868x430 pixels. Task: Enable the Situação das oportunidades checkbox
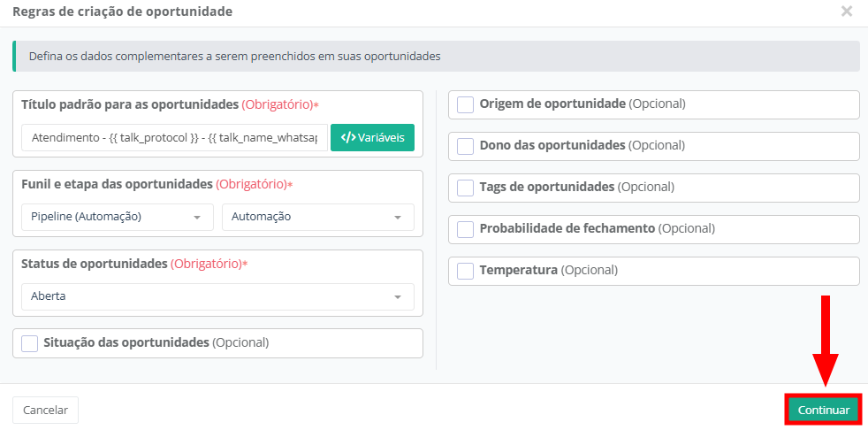pyautogui.click(x=30, y=343)
